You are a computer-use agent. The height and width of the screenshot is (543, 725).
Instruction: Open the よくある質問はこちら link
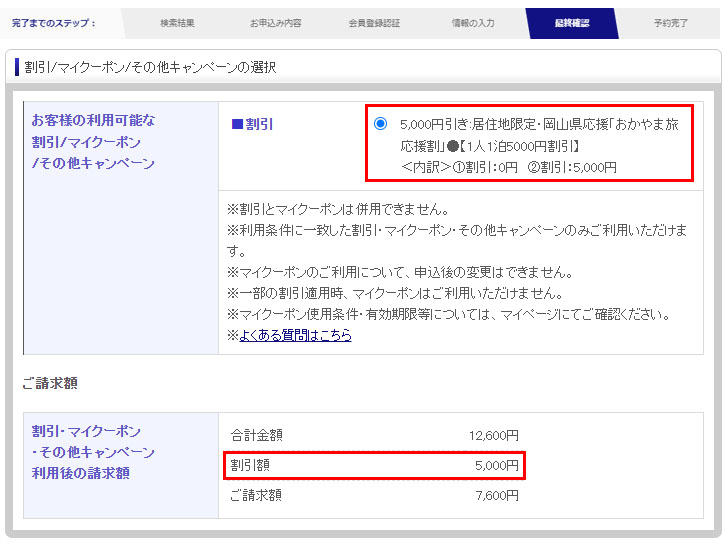(x=295, y=336)
